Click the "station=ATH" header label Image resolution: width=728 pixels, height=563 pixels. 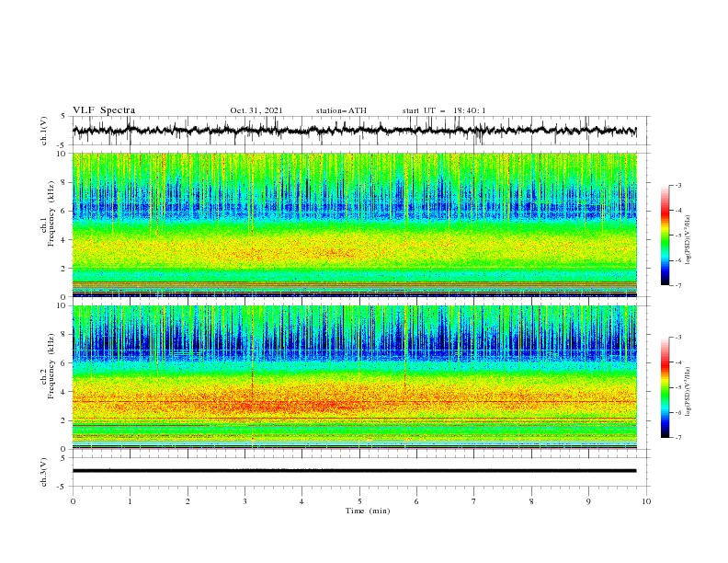coord(341,110)
